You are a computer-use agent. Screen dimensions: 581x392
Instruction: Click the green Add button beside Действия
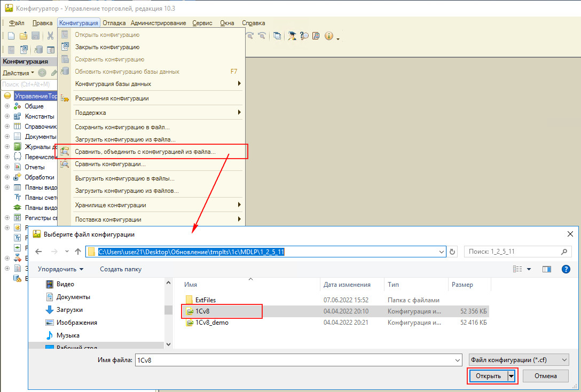[x=42, y=73]
